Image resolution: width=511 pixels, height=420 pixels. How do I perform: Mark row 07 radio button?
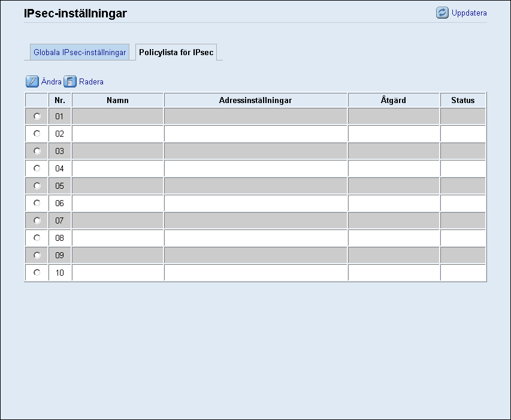point(37,220)
